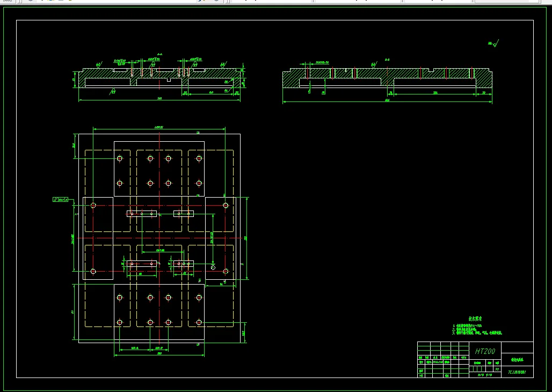Image resolution: width=552 pixels, height=392 pixels.
Task: Click the technical requirements heading above title block
Action: pos(475,319)
